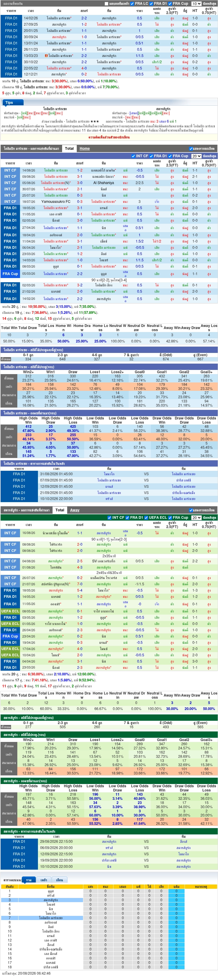Image resolution: width=218 pixels, height=980 pixels.
Task: Click score 4-0 of 22/05/22 match
Action: pos(84,68)
